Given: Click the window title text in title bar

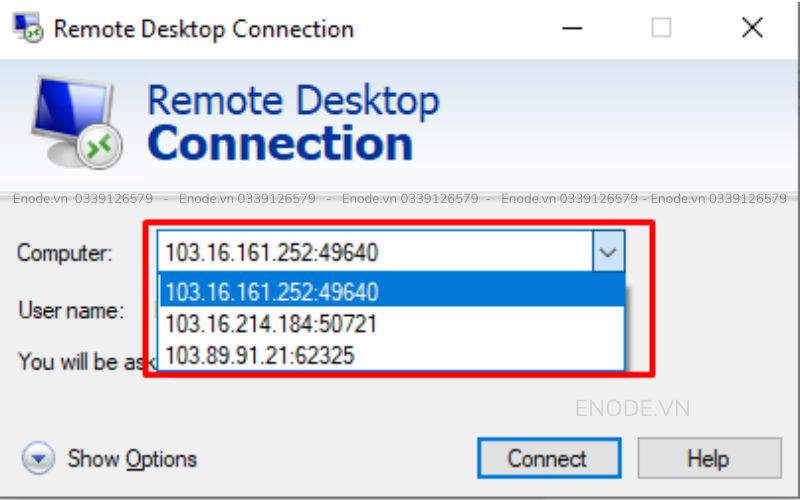Looking at the screenshot, I should (203, 29).
